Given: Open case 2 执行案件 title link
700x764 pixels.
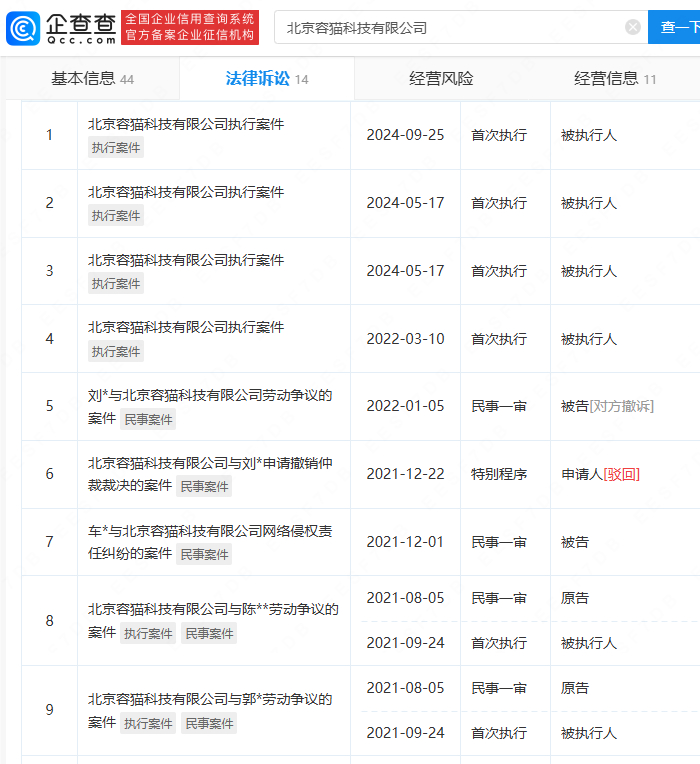Looking at the screenshot, I should (186, 192).
